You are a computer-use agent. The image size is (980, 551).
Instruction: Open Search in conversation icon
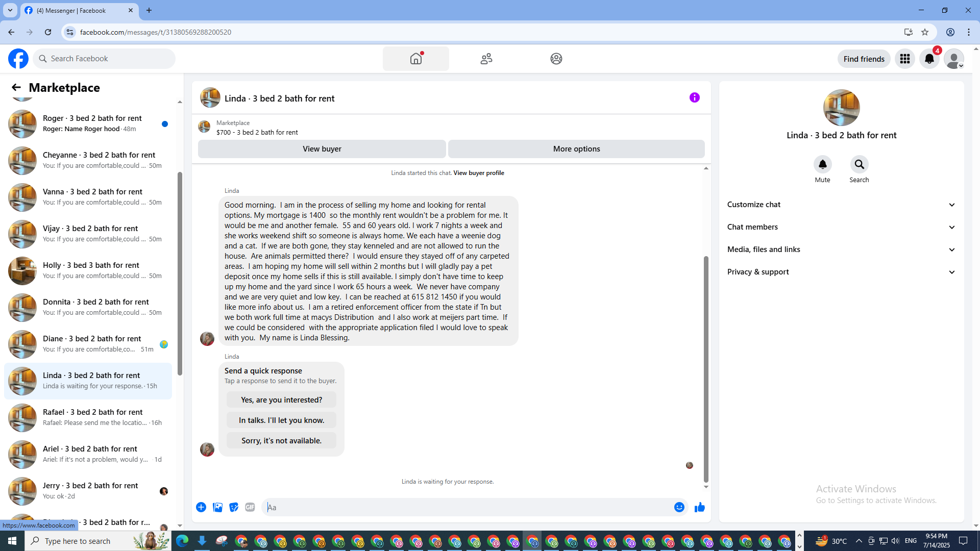click(x=859, y=165)
